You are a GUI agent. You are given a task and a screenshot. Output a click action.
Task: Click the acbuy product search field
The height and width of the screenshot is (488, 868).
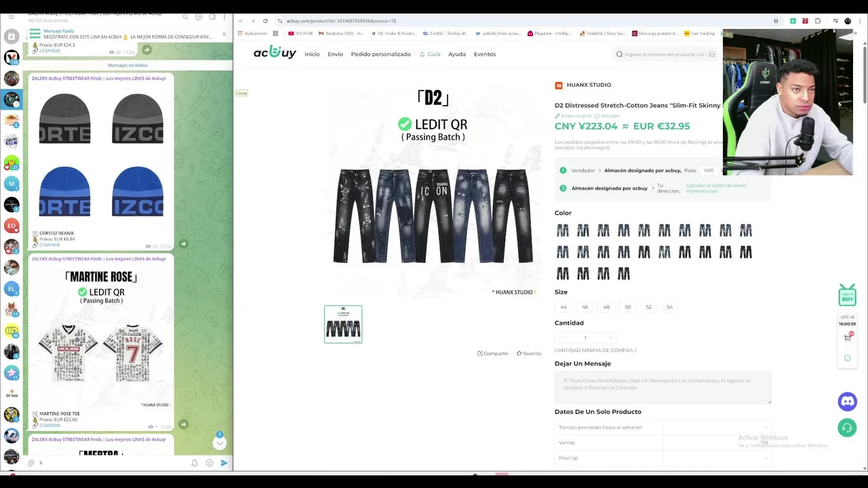click(665, 54)
